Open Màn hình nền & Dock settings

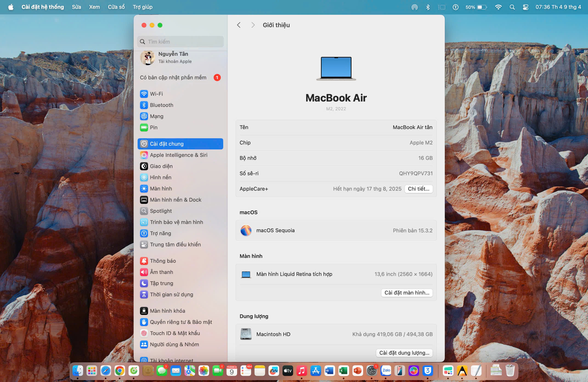pyautogui.click(x=180, y=200)
